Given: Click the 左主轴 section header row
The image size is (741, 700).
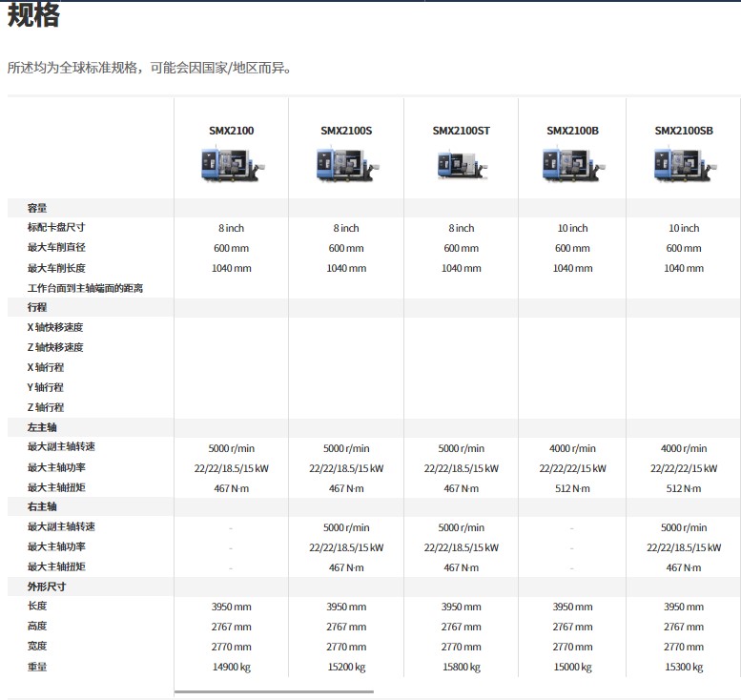Looking at the screenshot, I should (x=374, y=427).
